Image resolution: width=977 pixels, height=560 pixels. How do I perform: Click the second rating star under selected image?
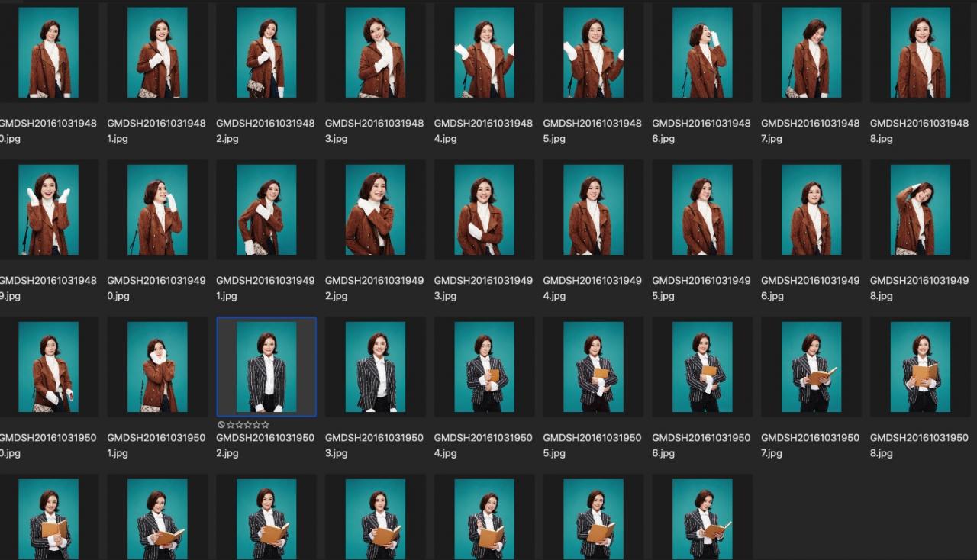click(x=238, y=425)
